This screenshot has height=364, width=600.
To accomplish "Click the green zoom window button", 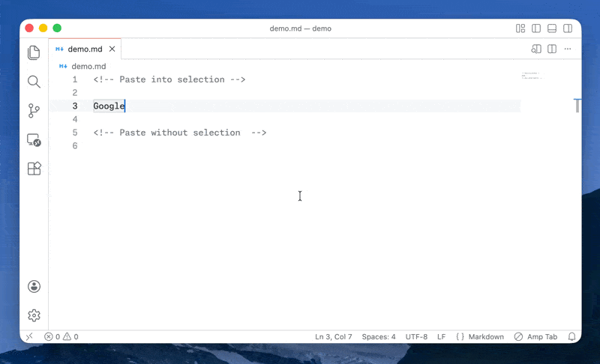I will click(x=57, y=28).
